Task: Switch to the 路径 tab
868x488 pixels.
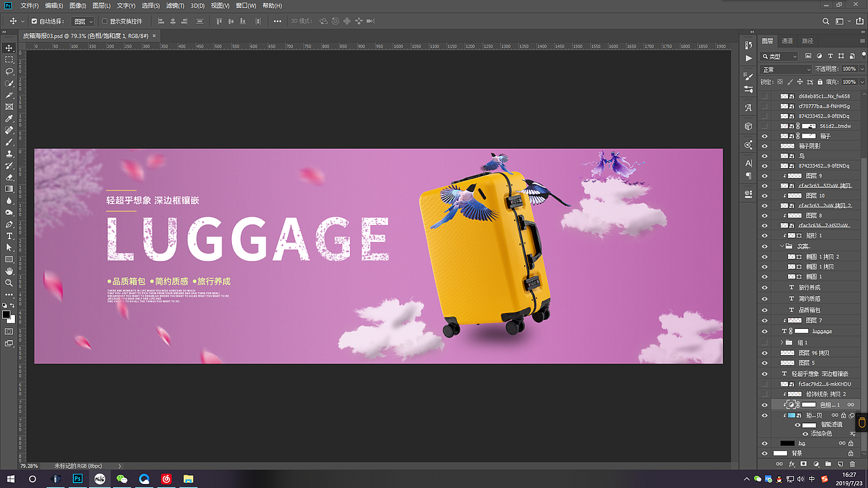Action: [x=808, y=41]
